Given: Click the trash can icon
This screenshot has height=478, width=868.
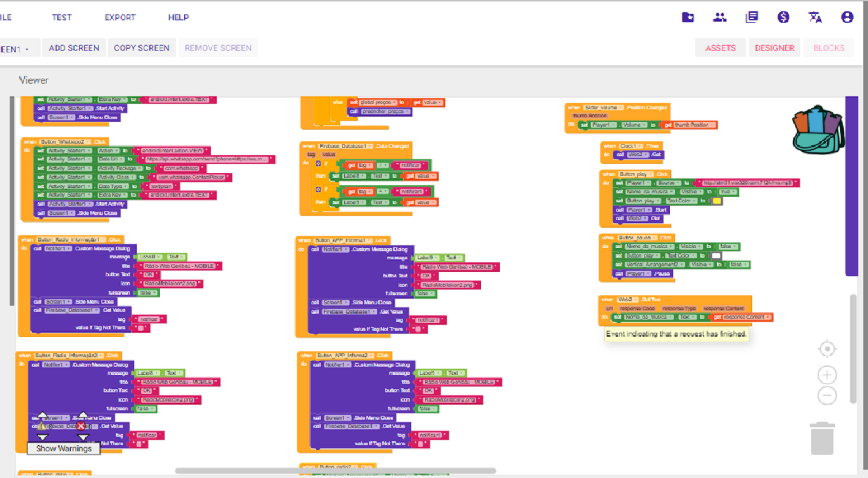Looking at the screenshot, I should coord(822,438).
